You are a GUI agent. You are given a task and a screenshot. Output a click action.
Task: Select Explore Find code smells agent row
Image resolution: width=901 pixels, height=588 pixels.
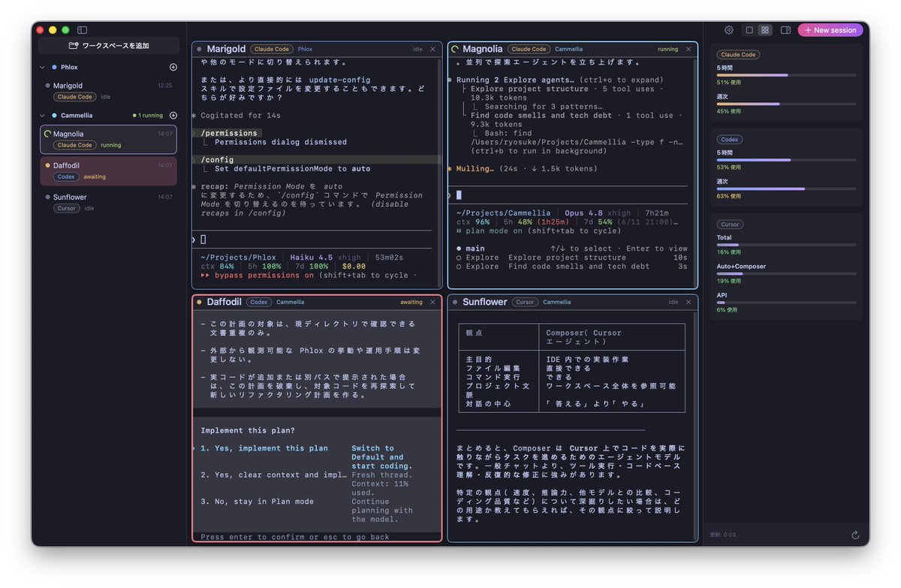(x=571, y=267)
